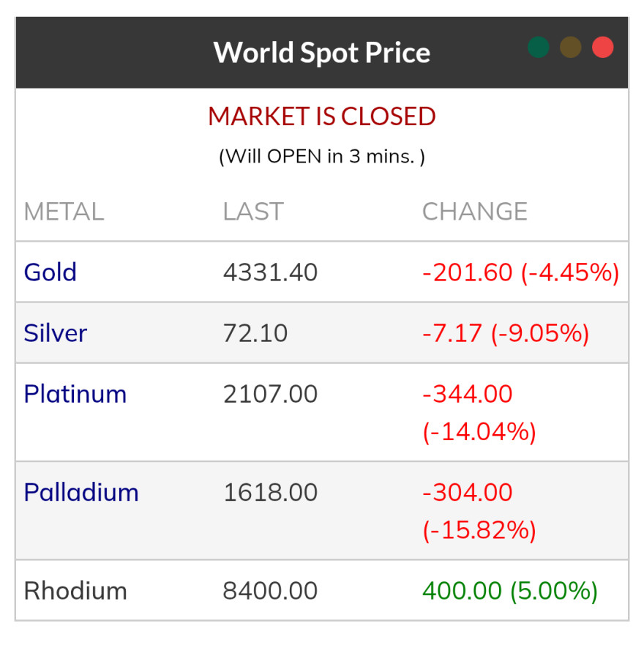Click the CHANGE column header

pyautogui.click(x=475, y=212)
